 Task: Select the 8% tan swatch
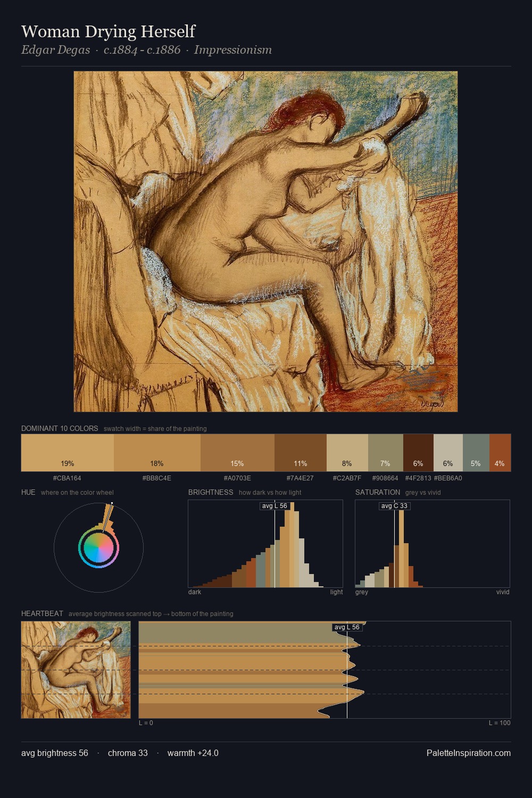[x=347, y=453]
